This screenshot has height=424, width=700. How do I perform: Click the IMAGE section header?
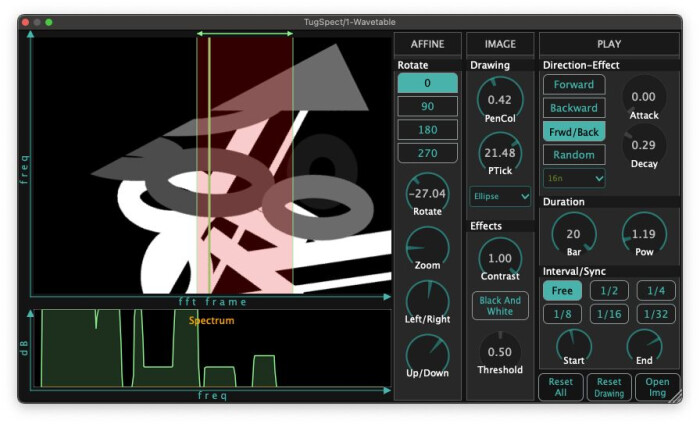[x=500, y=44]
